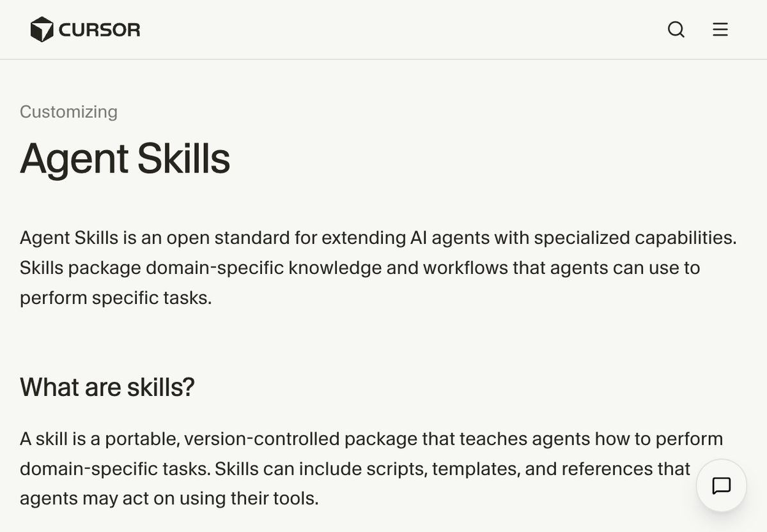Open search using the magnifying glass icon
The height and width of the screenshot is (532, 767).
[x=676, y=29]
